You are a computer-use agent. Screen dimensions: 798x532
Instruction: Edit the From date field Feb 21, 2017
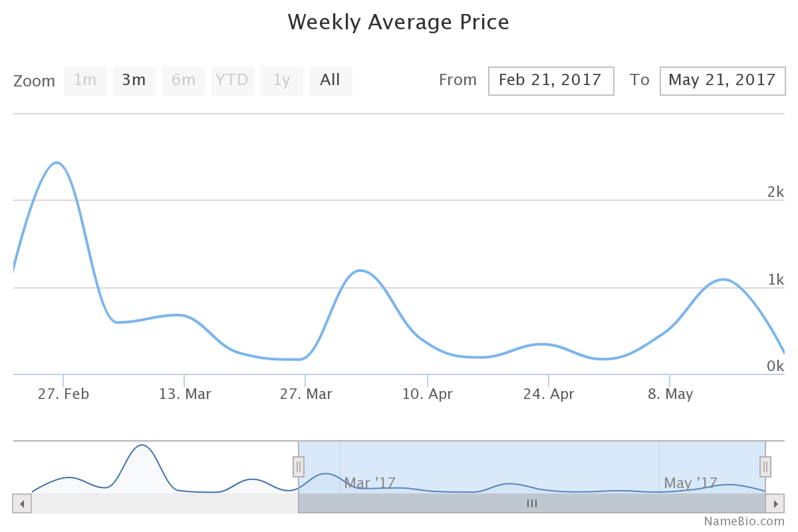click(x=551, y=80)
